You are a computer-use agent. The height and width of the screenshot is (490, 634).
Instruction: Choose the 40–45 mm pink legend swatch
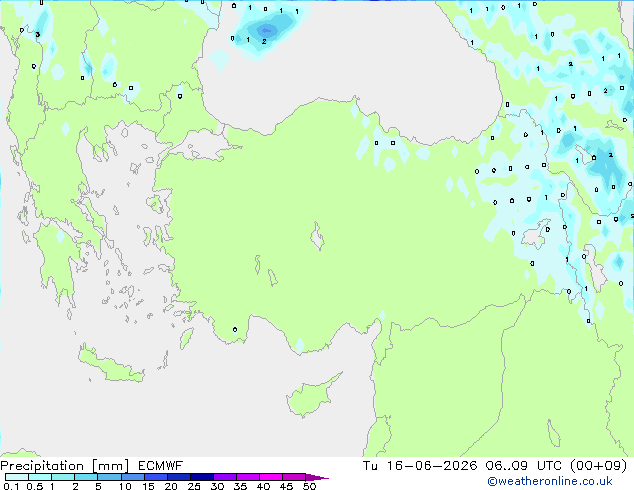click(x=271, y=477)
